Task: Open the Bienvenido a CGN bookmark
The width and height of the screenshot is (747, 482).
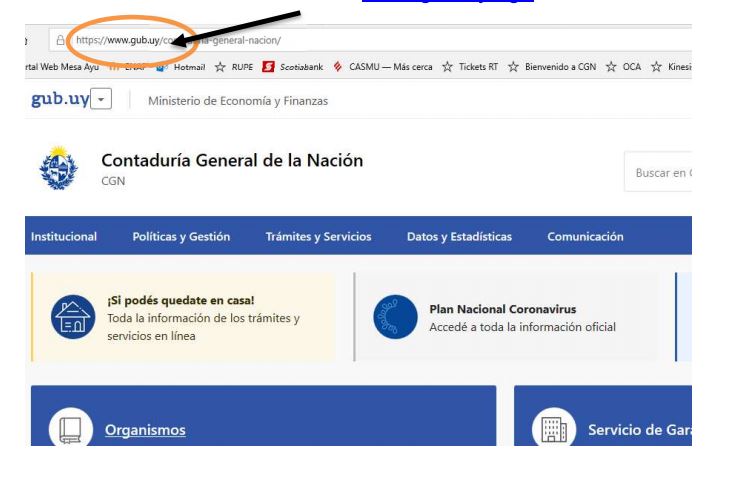Action: point(552,67)
